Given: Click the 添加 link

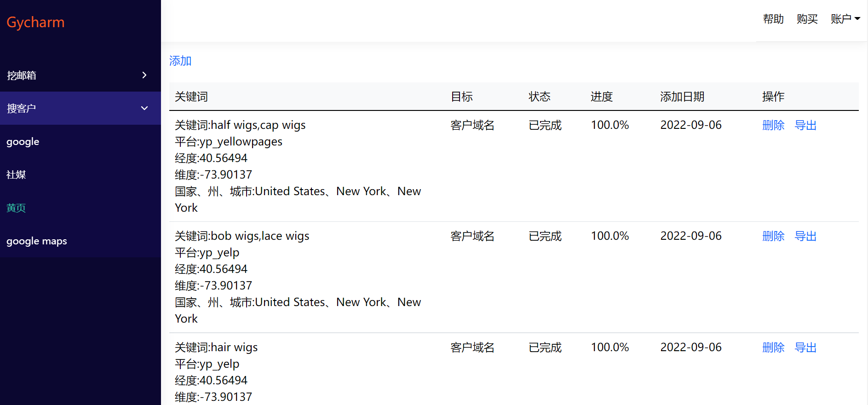Looking at the screenshot, I should [x=180, y=61].
